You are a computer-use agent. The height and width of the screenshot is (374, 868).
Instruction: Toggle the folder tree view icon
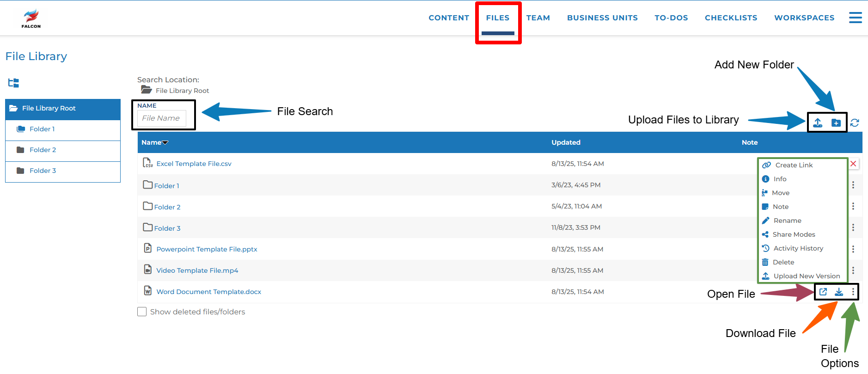[13, 83]
